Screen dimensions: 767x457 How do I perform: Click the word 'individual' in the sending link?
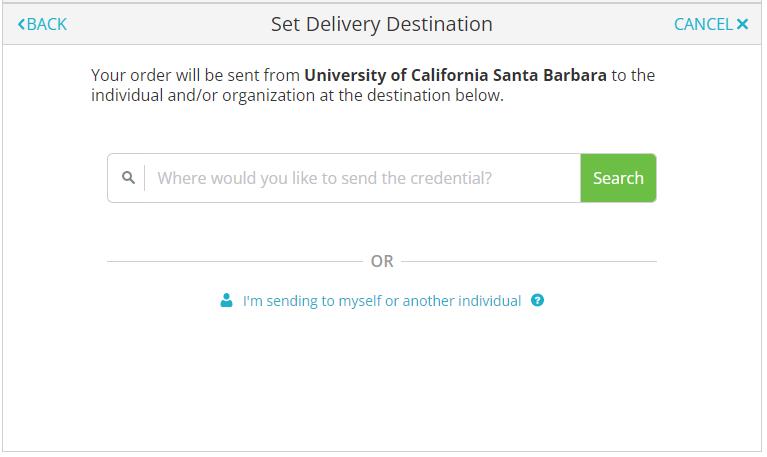pos(490,300)
